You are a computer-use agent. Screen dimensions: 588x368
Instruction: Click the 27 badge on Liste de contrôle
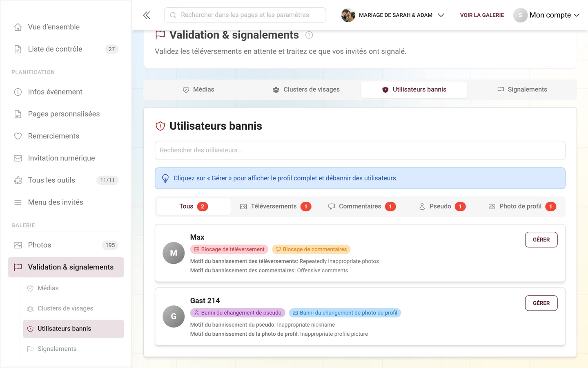112,49
